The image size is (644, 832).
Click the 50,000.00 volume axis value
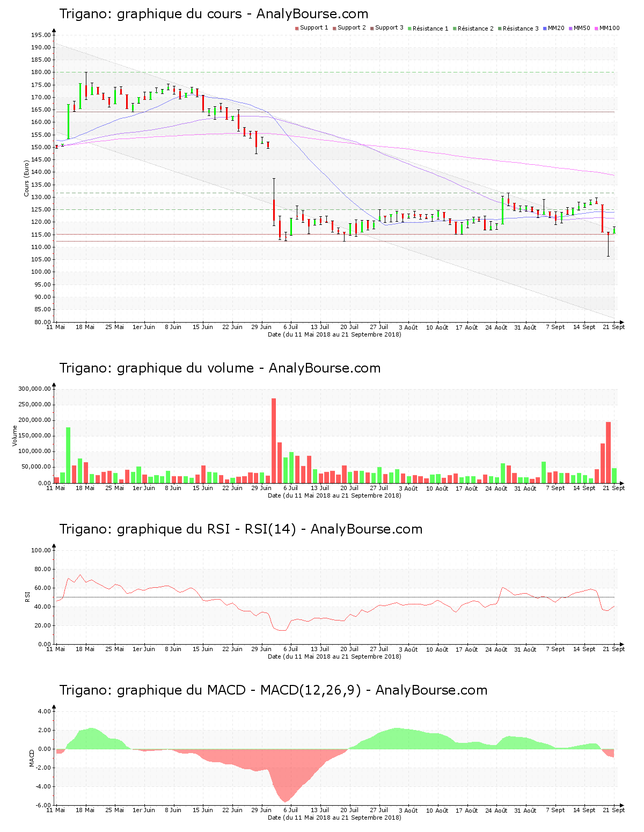pos(36,467)
